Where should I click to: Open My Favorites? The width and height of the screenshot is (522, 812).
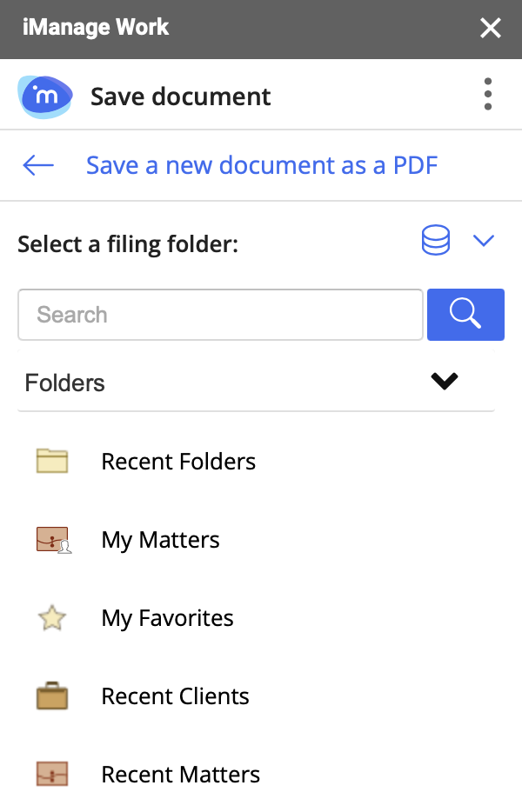click(167, 618)
